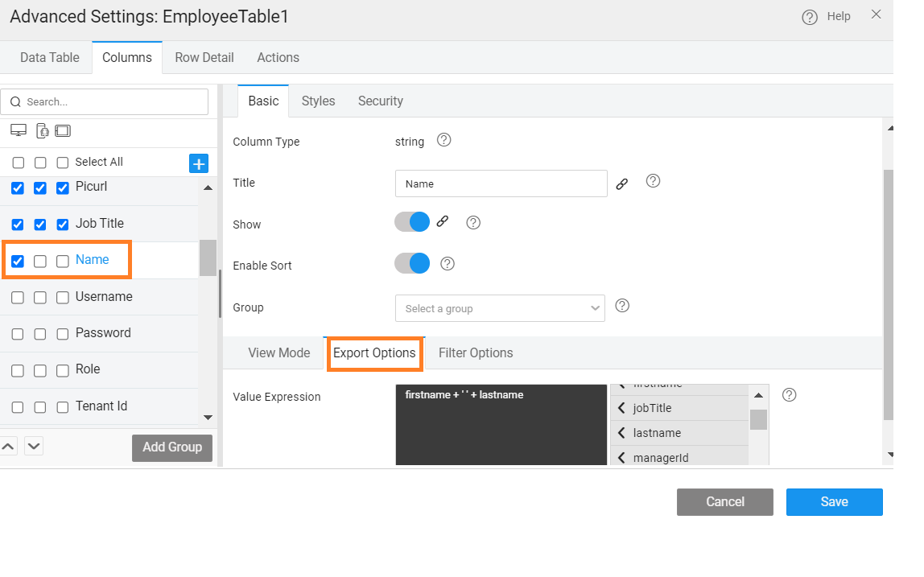Click the Save button

[834, 501]
